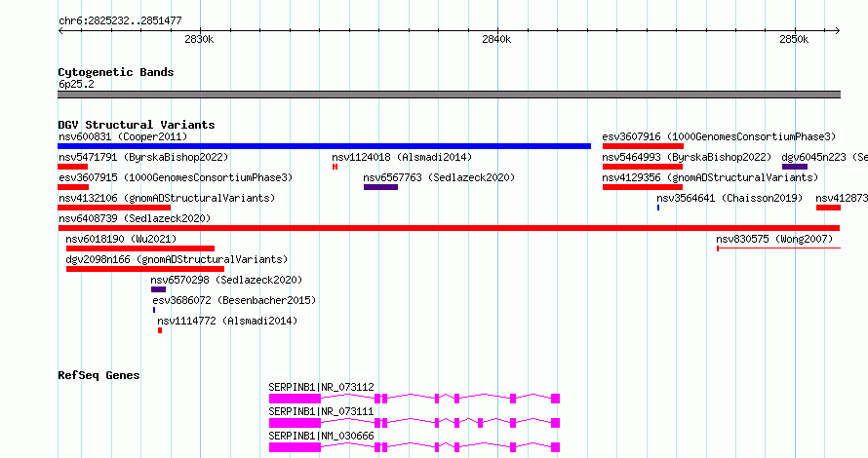
Task: Open the nsv3564641 (Chaisson2019) label
Action: tap(730, 198)
